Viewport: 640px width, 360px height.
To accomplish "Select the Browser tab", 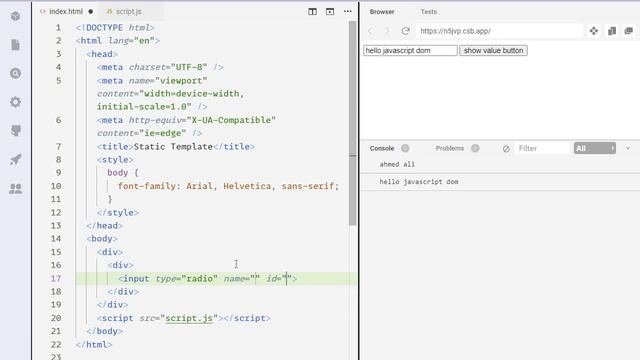I will coord(382,12).
